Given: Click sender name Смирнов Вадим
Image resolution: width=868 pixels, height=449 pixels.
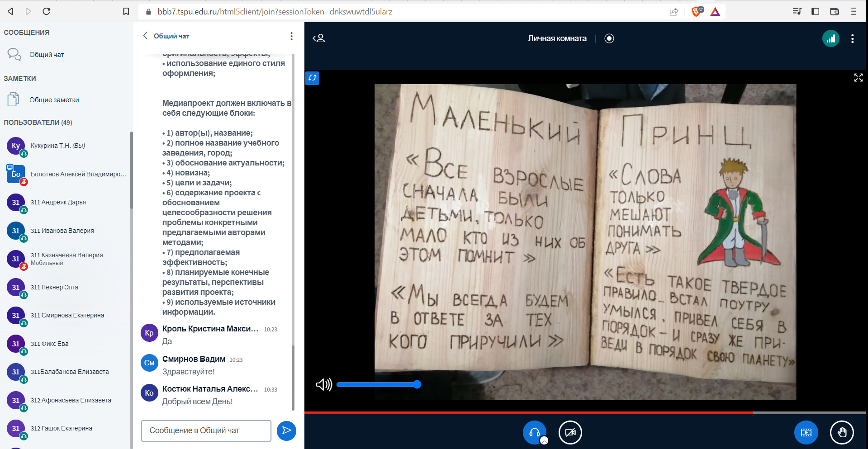Looking at the screenshot, I should click(x=194, y=359).
